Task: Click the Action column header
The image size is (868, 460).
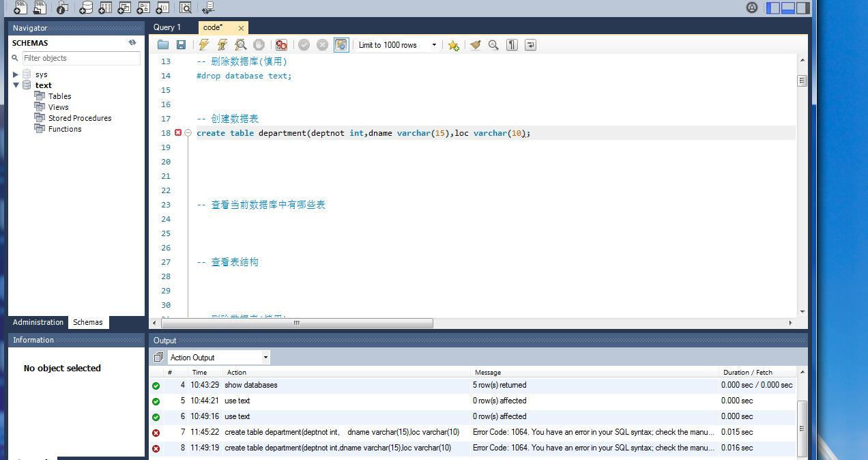Action: coord(347,372)
